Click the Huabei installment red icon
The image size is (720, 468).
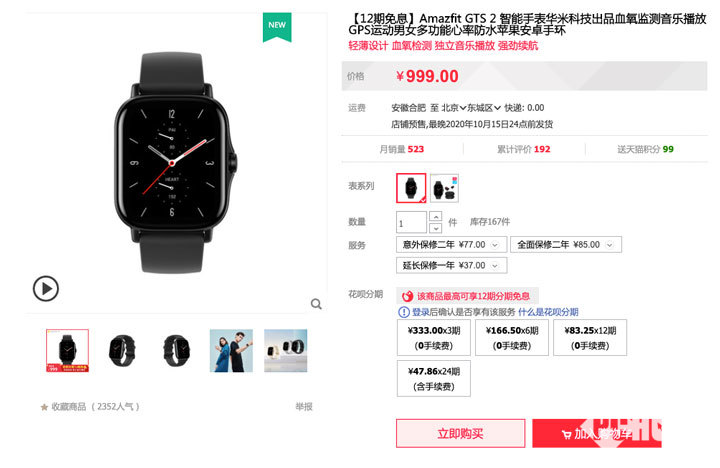click(x=407, y=296)
